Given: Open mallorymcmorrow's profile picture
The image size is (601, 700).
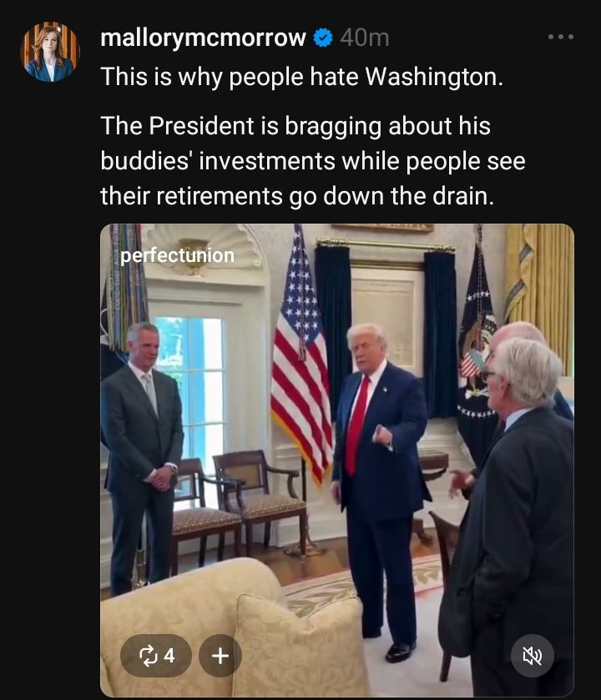Looking at the screenshot, I should pos(50,52).
